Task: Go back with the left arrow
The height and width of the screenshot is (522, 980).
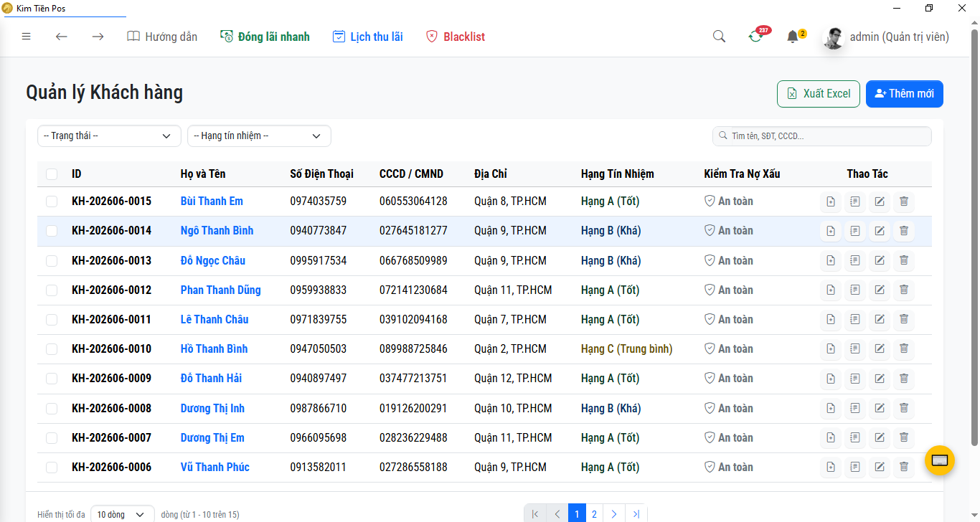Action: coord(62,37)
